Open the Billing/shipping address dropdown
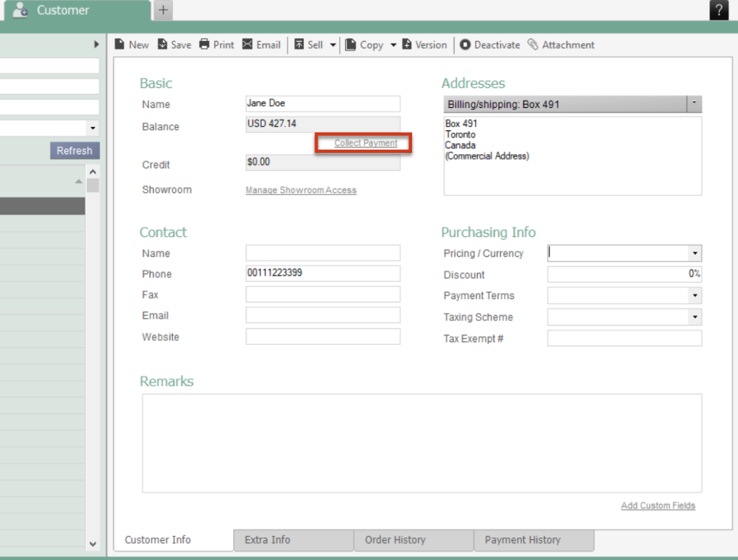 click(694, 104)
